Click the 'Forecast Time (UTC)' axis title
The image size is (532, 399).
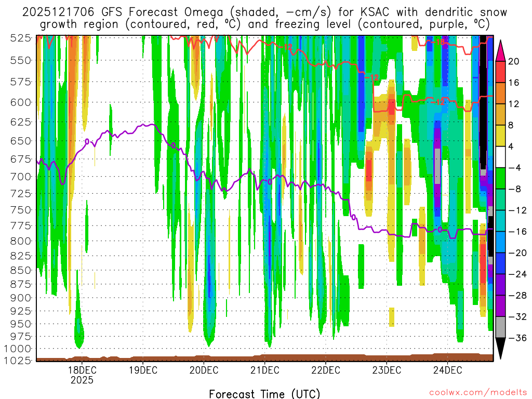pyautogui.click(x=264, y=394)
